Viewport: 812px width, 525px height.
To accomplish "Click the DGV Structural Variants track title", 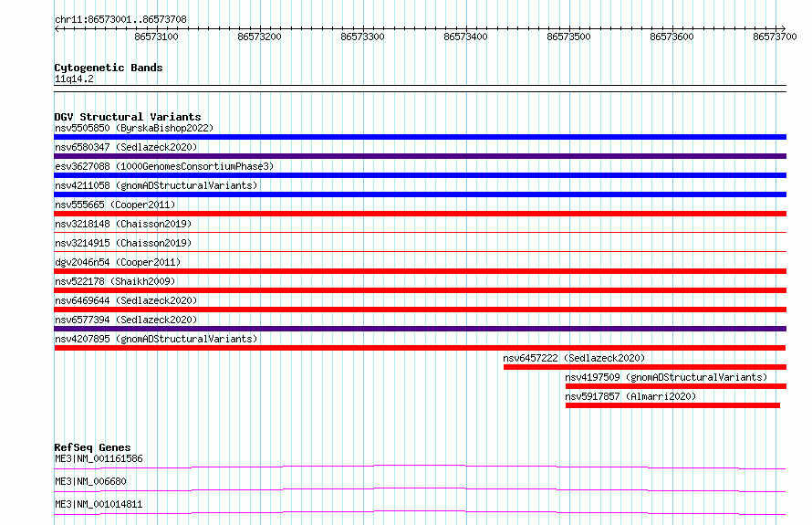I will (x=128, y=117).
